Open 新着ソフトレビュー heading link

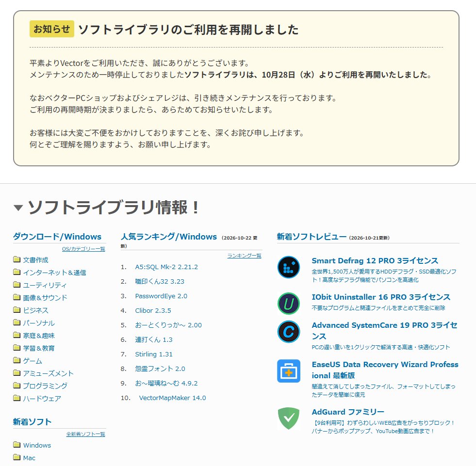(312, 236)
